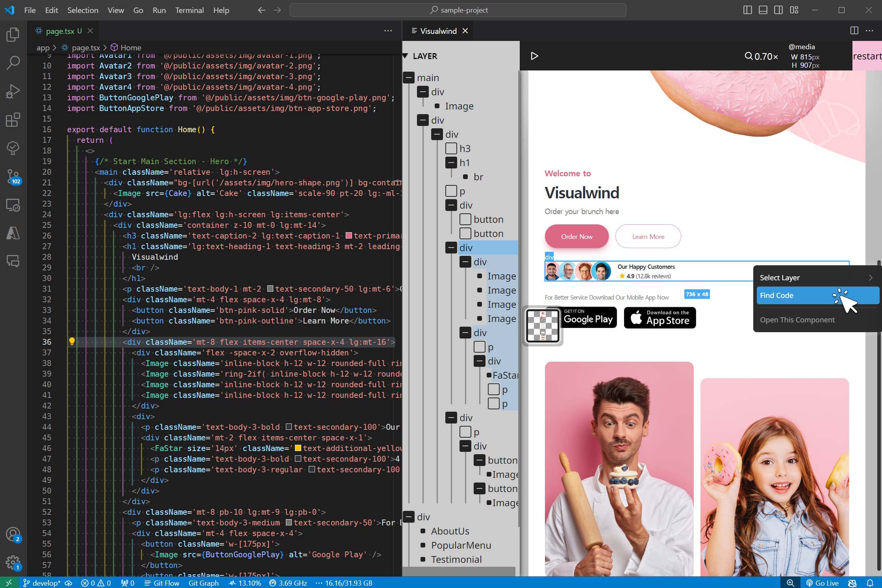Toggle the h3 layer checkbox
Screen dimensions: 882x588
tap(451, 148)
